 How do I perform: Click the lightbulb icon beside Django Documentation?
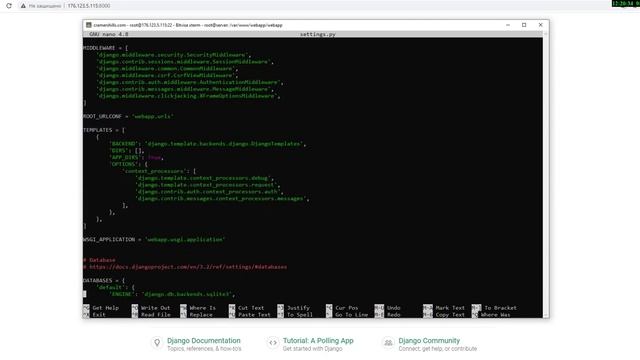[157, 343]
